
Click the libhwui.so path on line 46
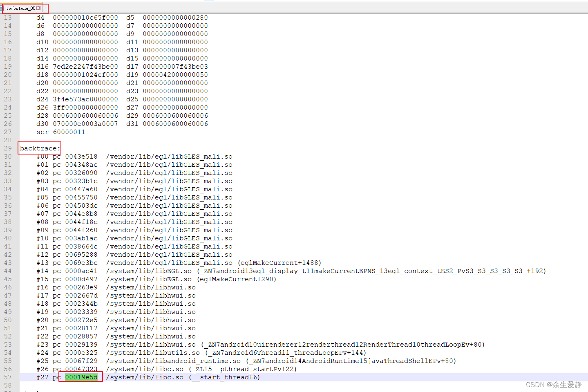150,287
